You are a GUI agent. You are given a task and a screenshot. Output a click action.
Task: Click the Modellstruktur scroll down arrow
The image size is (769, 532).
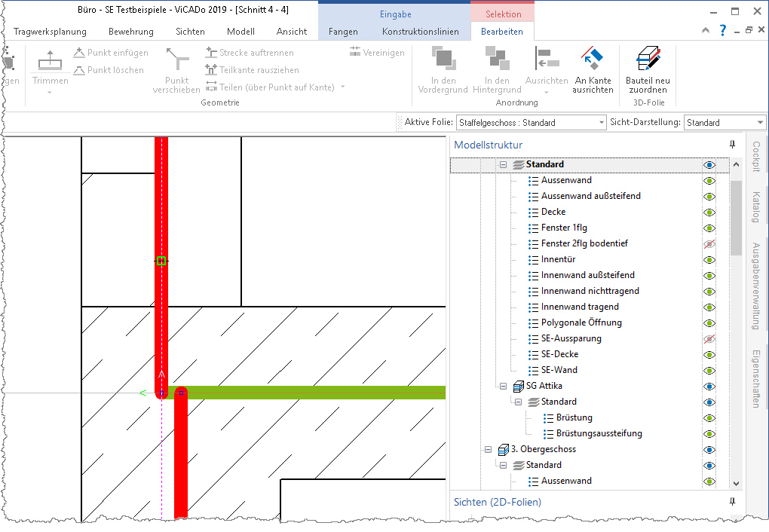click(x=736, y=483)
